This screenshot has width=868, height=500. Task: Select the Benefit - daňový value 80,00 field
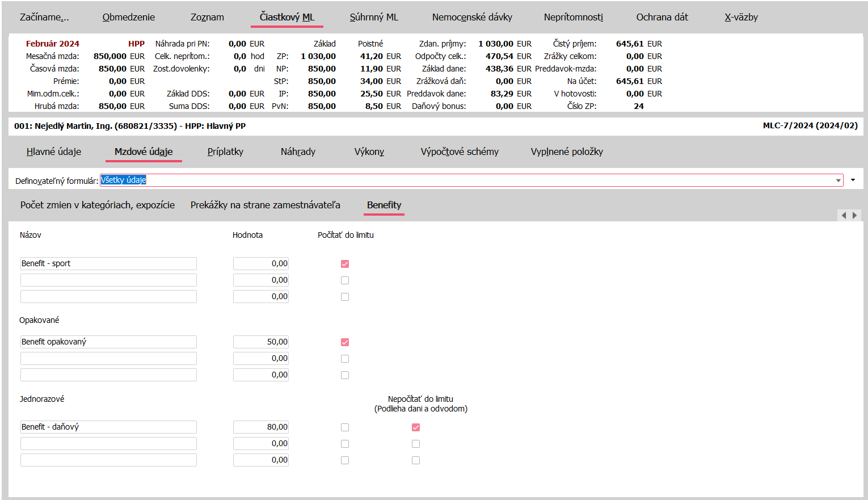point(261,427)
